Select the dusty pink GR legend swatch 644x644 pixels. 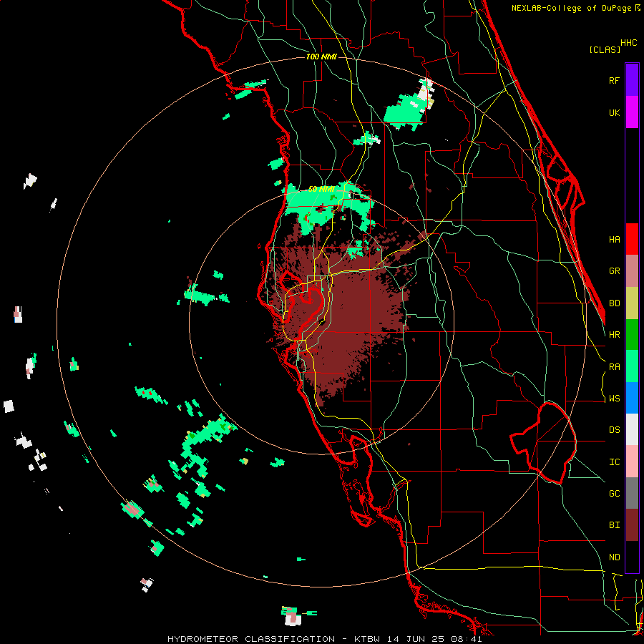[632, 271]
